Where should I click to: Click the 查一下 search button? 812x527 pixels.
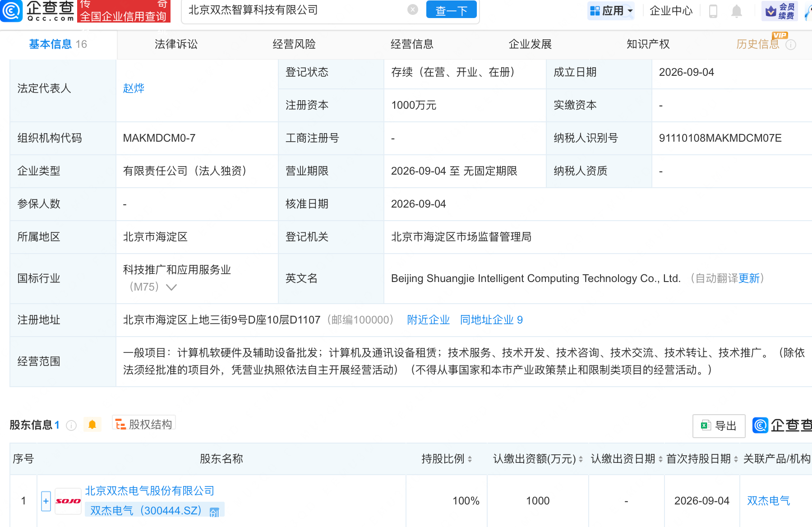tap(451, 10)
